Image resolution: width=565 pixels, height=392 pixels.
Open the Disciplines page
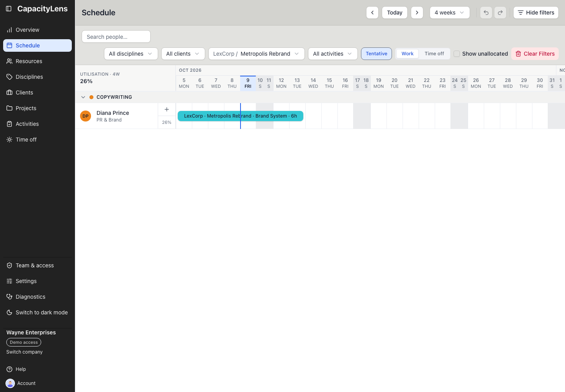tap(37, 77)
